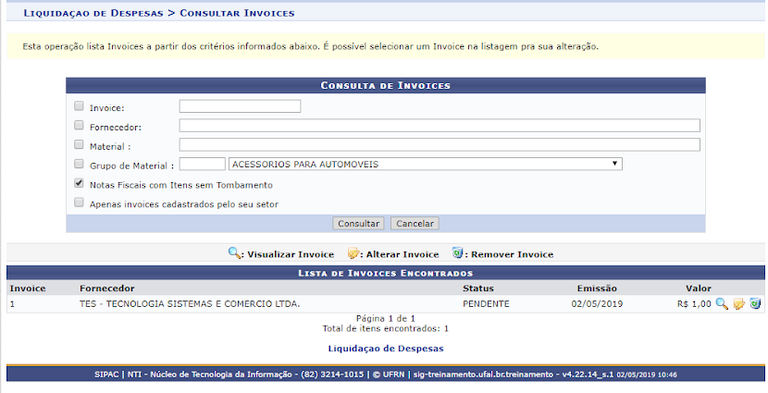Click the Página 1 de 1 text
This screenshot has width=768, height=393.
(x=385, y=318)
